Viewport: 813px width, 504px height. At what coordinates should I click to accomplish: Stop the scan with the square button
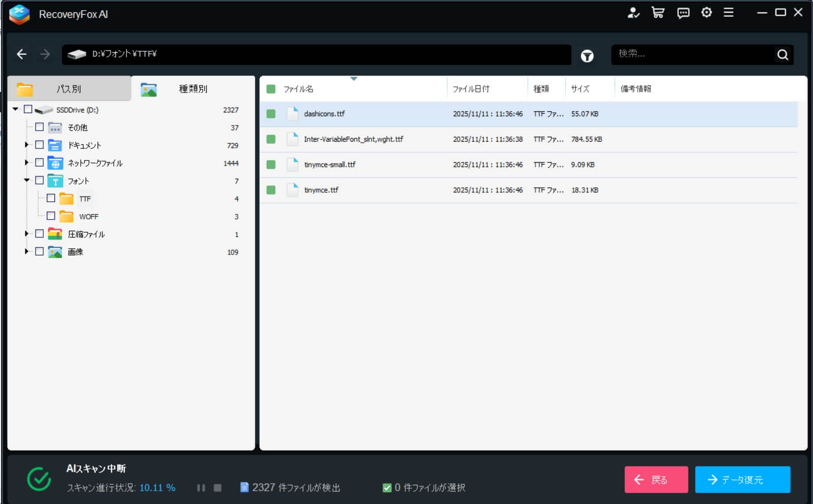[x=217, y=488]
